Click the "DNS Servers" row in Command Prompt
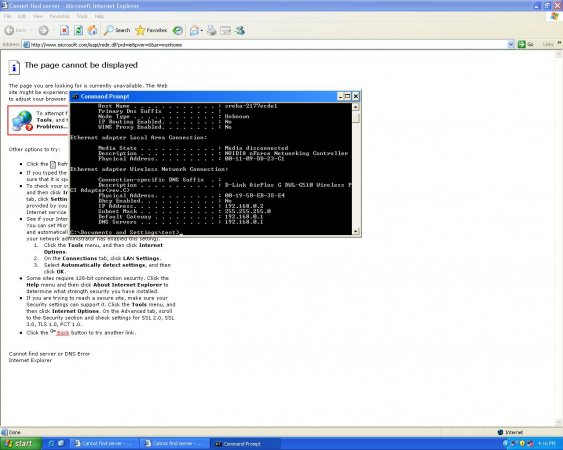Viewport: 563px width, 450px height. click(x=181, y=222)
